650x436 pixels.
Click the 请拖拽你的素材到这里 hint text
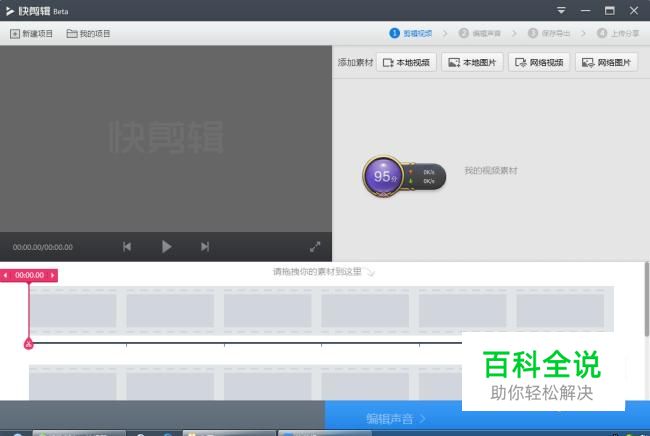click(317, 272)
